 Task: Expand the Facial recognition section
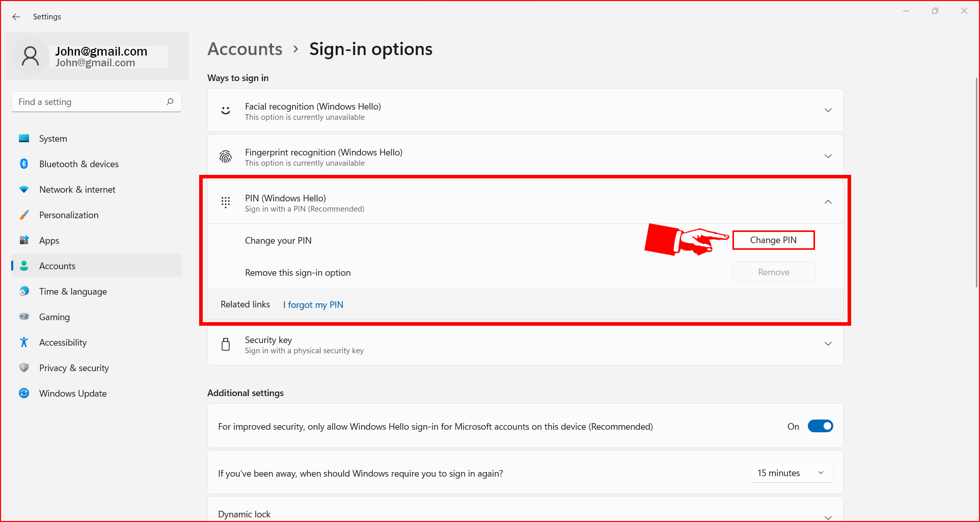click(x=828, y=110)
